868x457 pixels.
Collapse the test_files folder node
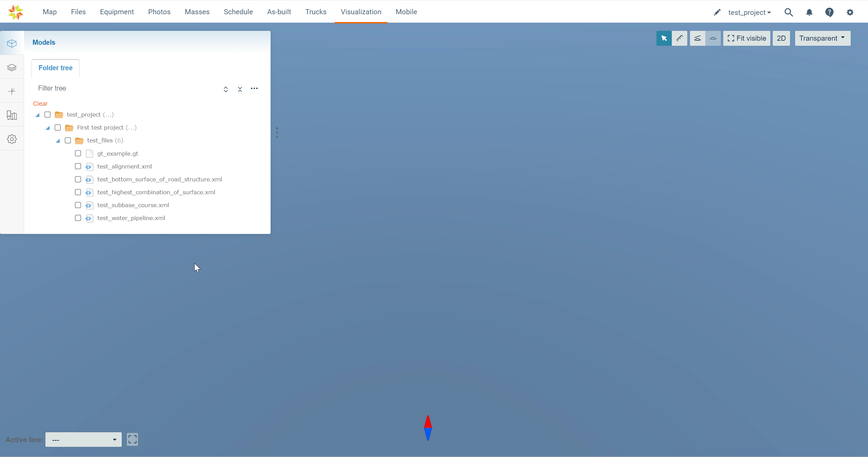(58, 141)
